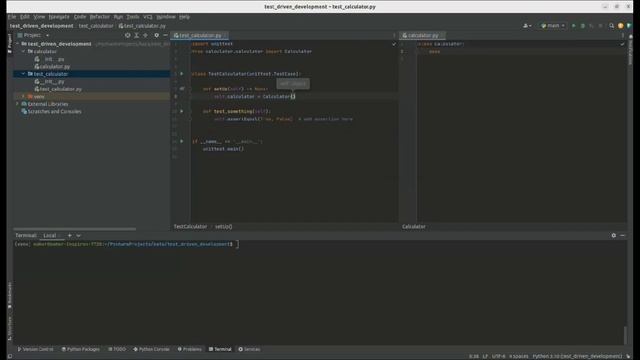This screenshot has width=640, height=360.
Task: Open the Problems tool window
Action: [189, 349]
